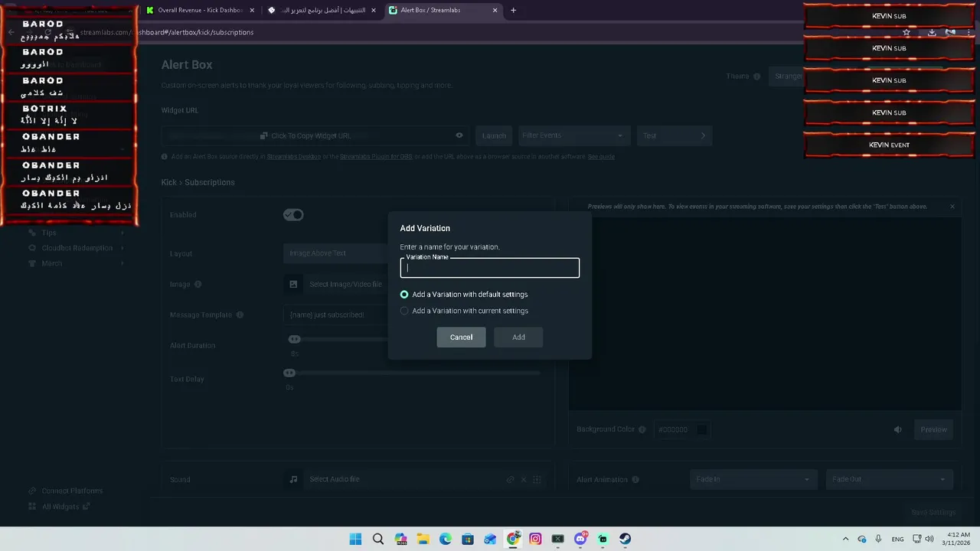Open the Streamlabs Desktop link
This screenshot has height=551, width=980.
(x=294, y=157)
